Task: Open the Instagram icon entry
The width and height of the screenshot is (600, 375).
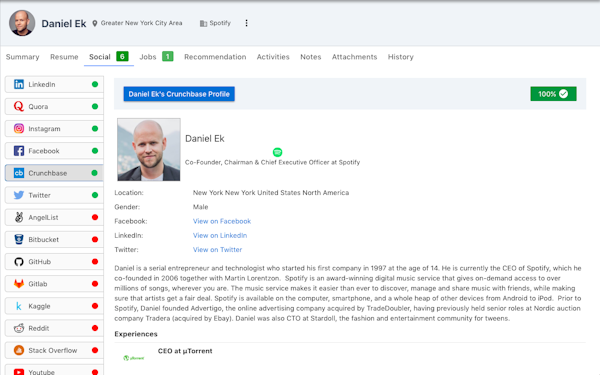Action: (19, 129)
